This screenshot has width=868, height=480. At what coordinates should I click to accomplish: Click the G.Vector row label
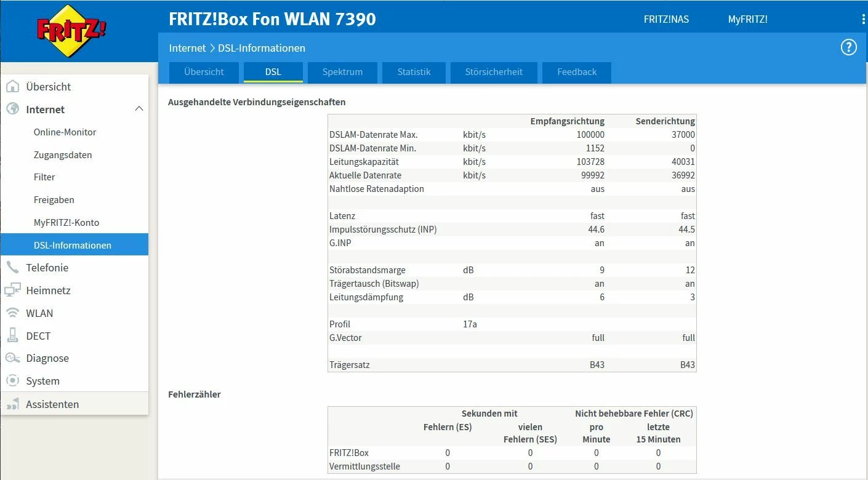click(345, 338)
